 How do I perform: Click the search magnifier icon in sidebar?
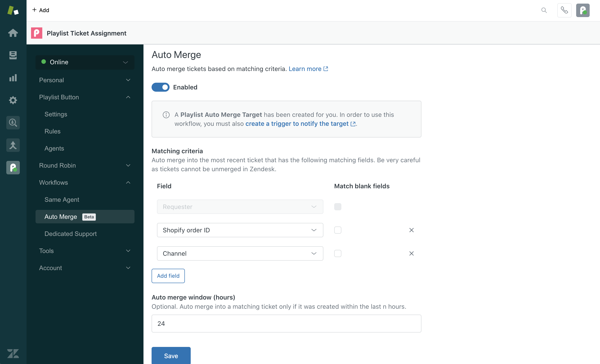[13, 123]
